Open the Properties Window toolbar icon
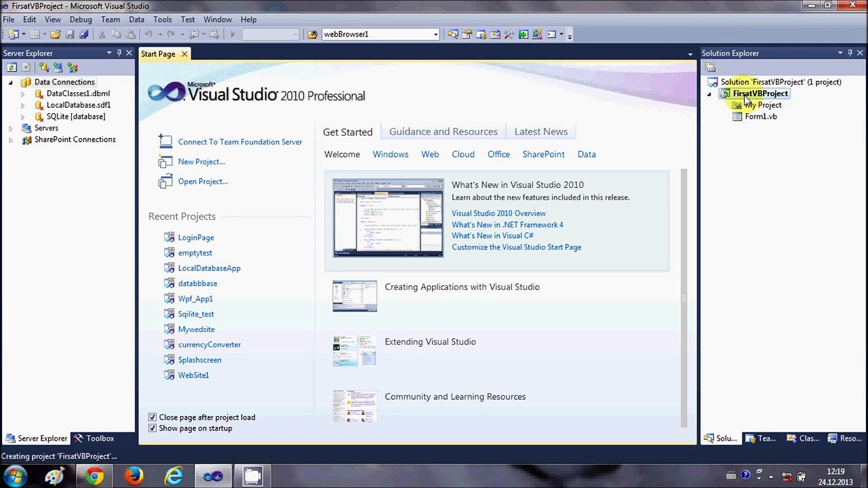The height and width of the screenshot is (488, 868). (x=467, y=34)
